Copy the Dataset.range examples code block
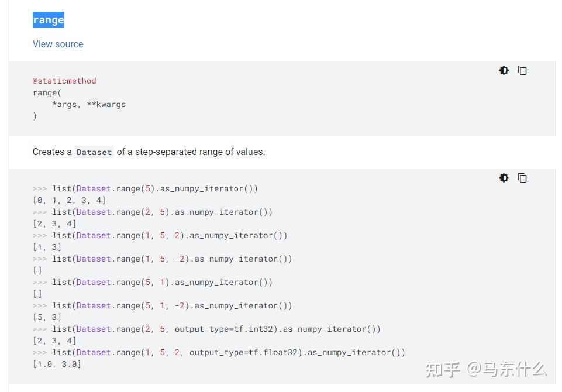The image size is (562, 392). 522,178
